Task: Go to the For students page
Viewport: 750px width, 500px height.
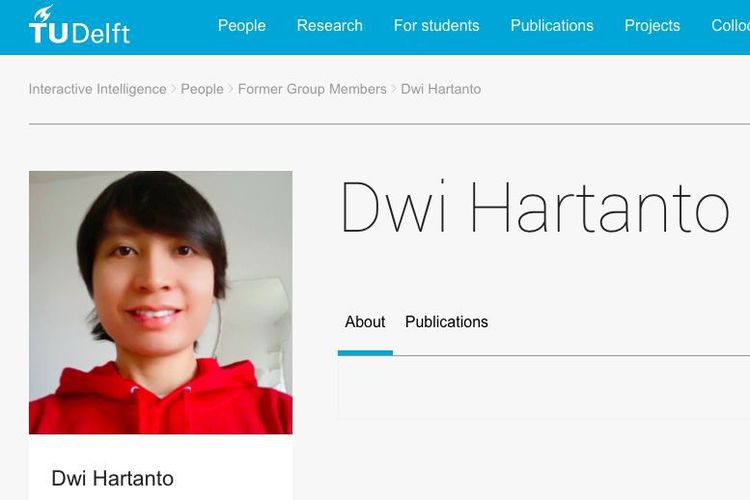Action: (x=436, y=25)
